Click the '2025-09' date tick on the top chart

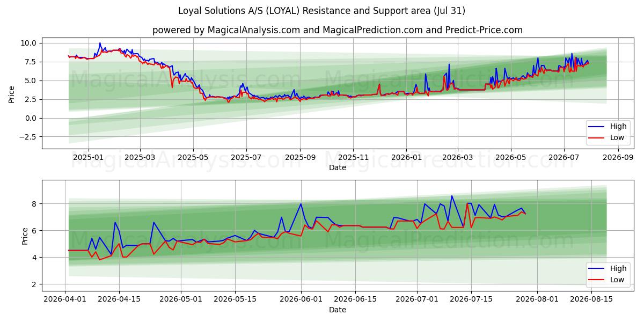(x=300, y=158)
